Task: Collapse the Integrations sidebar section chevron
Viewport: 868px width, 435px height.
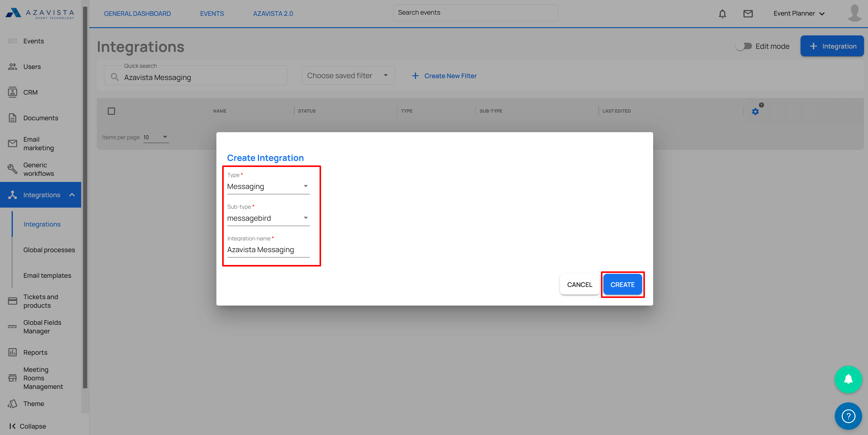Action: point(72,195)
